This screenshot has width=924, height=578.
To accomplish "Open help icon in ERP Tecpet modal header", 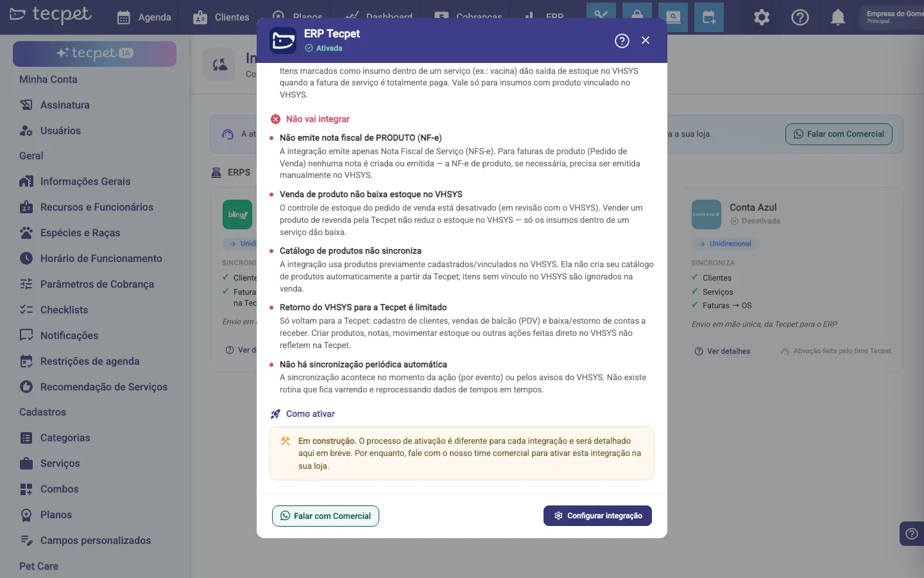I will [x=622, y=40].
